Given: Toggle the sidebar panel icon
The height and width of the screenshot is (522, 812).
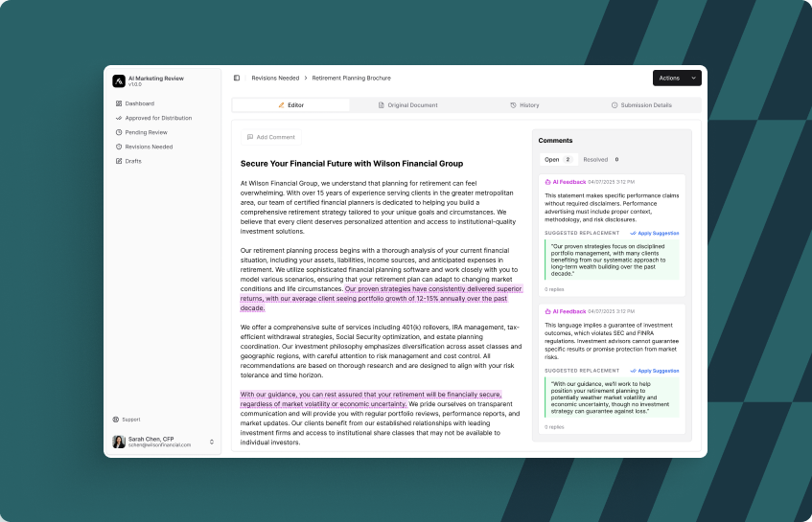Looking at the screenshot, I should pos(237,78).
